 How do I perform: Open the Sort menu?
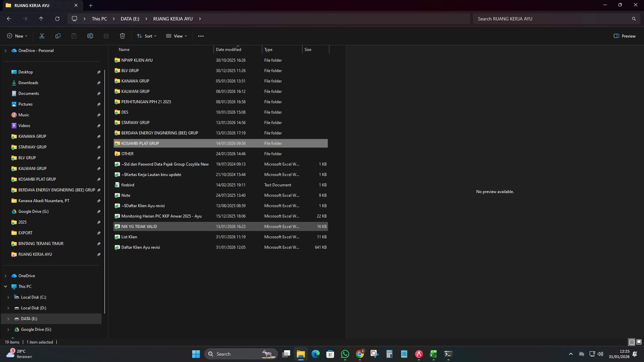point(147,36)
